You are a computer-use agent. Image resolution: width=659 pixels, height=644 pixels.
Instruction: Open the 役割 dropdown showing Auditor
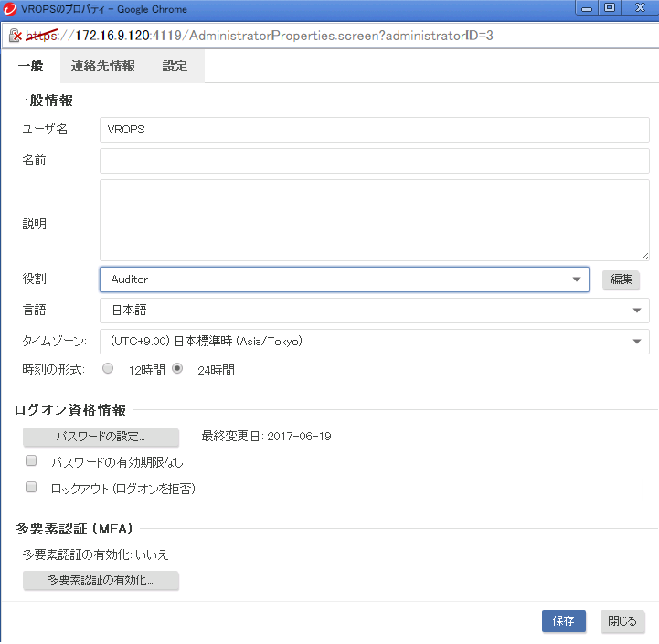(344, 280)
